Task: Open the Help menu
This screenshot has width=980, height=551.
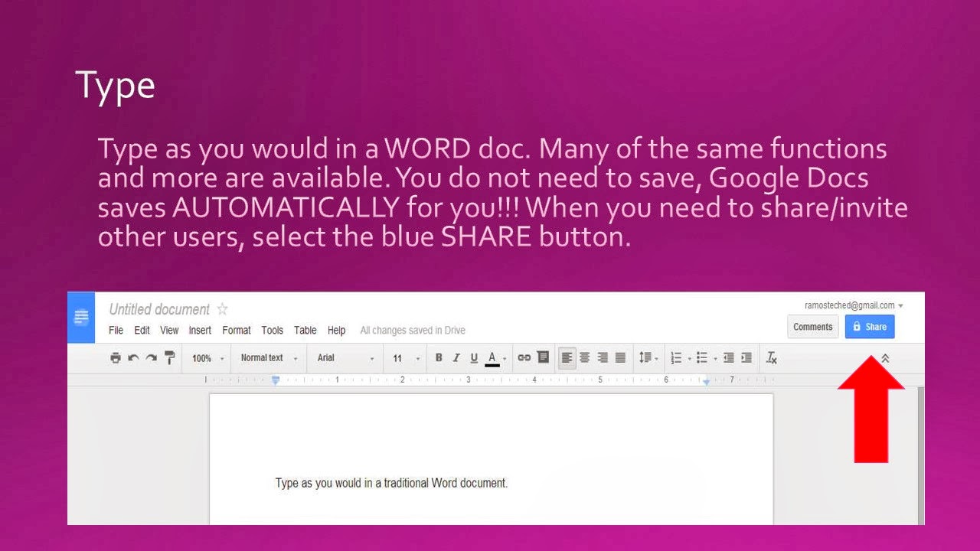Action: click(336, 331)
